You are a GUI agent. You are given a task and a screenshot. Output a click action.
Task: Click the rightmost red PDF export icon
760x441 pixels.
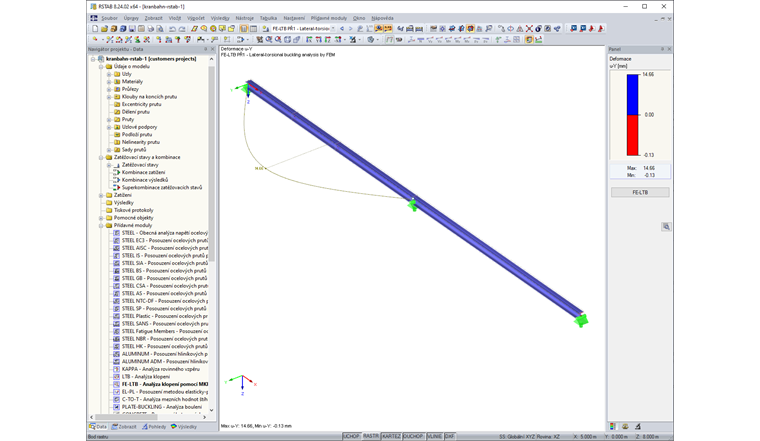(x=601, y=29)
